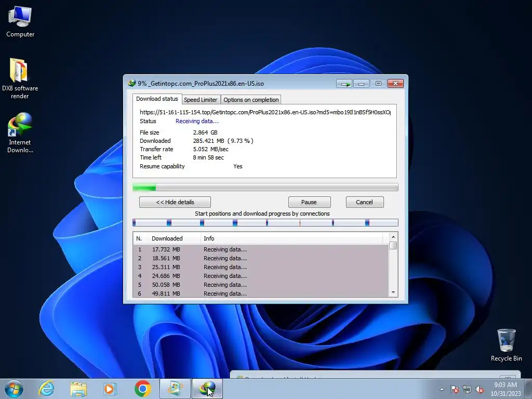Switch to the Speed Limiter tab
This screenshot has width=532, height=399.
[x=201, y=99]
